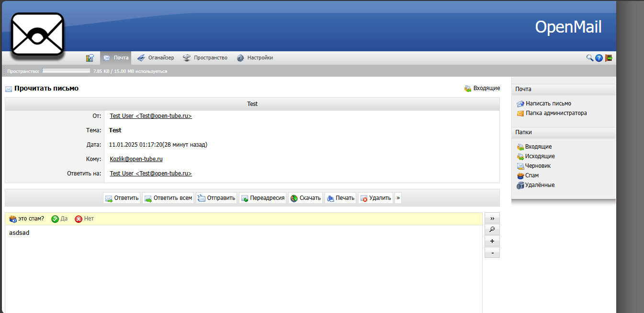The height and width of the screenshot is (313, 644).
Task: Mark message as not spam with Нет
Action: [84, 219]
